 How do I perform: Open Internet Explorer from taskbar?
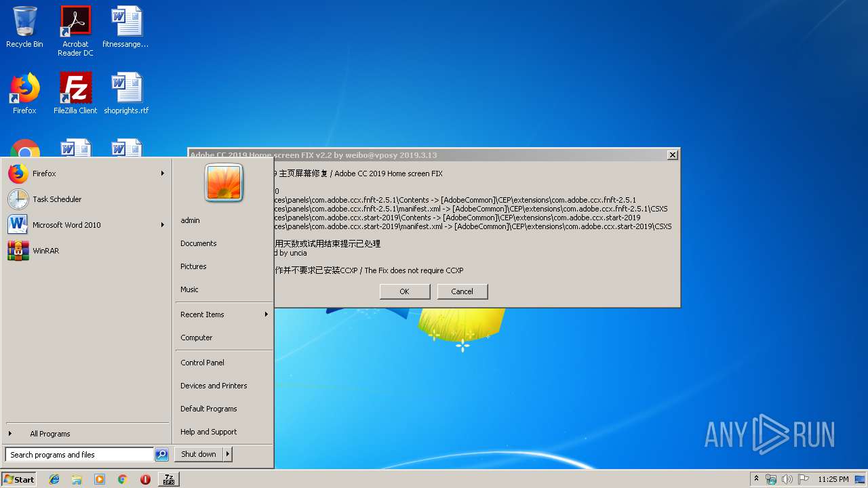point(54,479)
